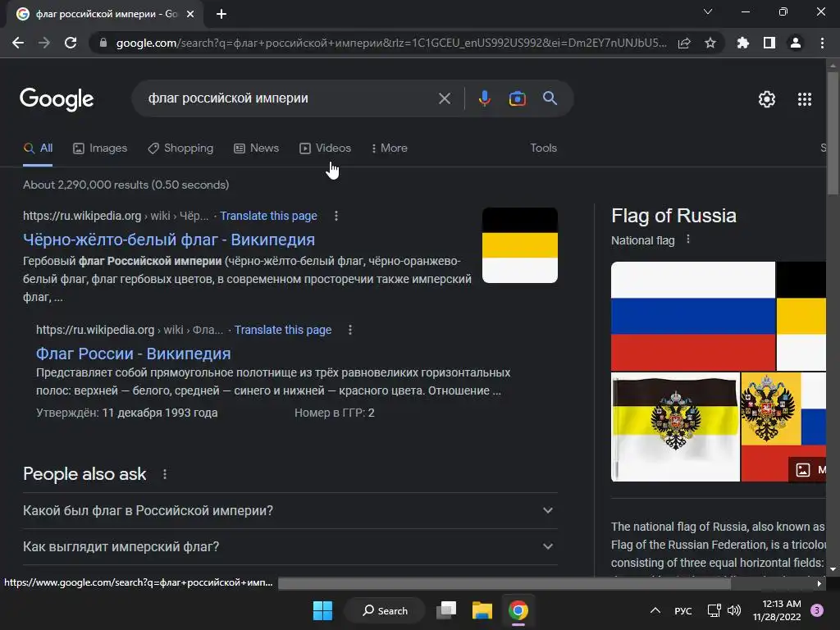The image size is (840, 630).
Task: Search by image with camera icon
Action: pyautogui.click(x=517, y=98)
